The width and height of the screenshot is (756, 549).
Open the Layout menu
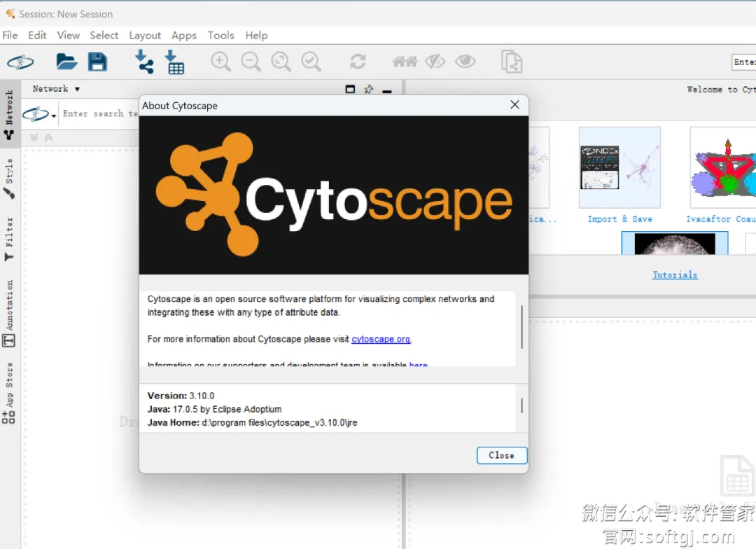(145, 35)
